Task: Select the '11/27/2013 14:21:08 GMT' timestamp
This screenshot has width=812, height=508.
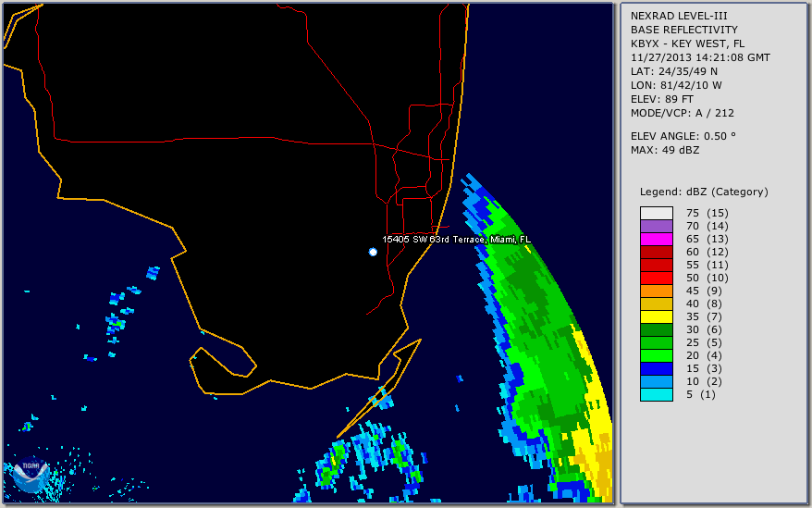Action: [x=700, y=57]
